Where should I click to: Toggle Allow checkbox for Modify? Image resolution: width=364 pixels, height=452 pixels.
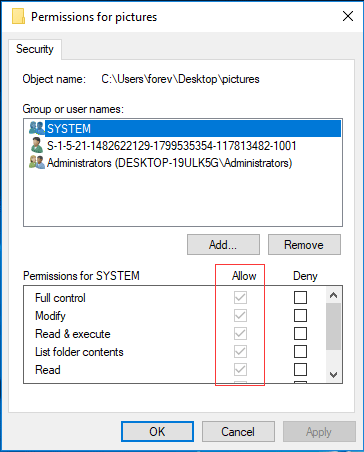[x=240, y=315]
